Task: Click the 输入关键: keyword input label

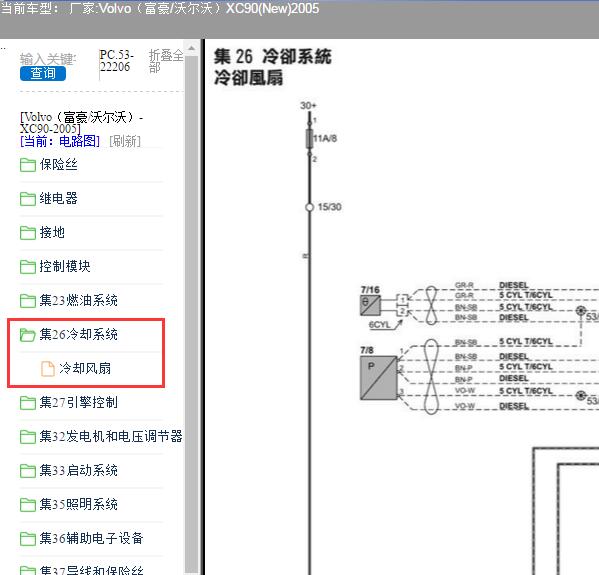Action: [x=48, y=59]
